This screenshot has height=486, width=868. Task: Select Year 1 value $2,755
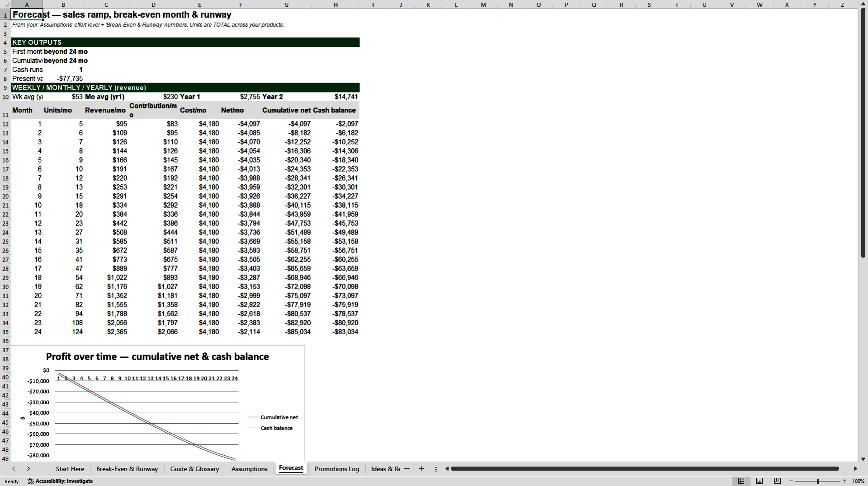240,97
